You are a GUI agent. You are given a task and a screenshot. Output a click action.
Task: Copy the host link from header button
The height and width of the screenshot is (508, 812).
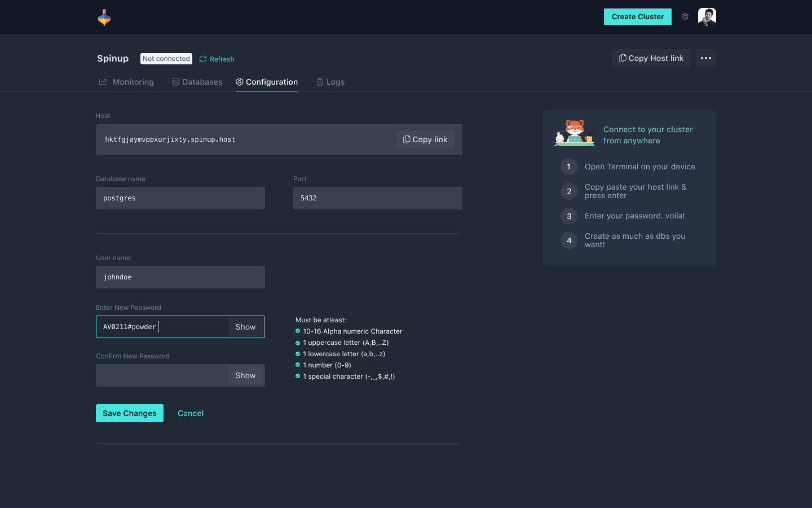(651, 58)
